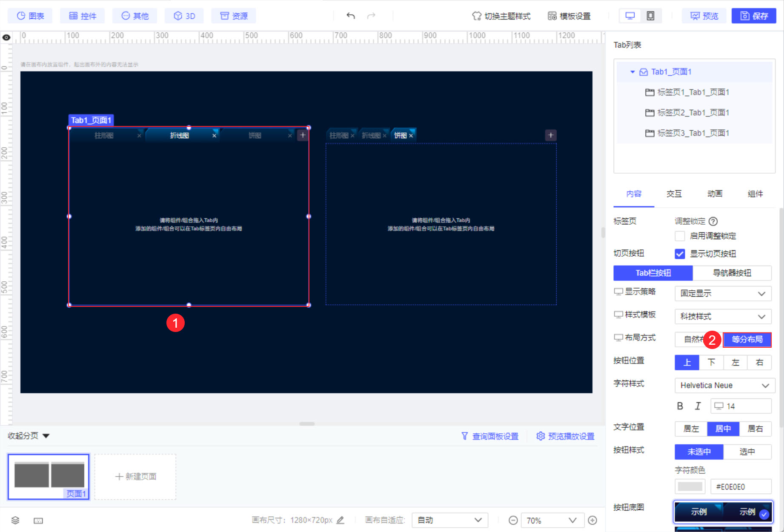Redo the last undone action

pyautogui.click(x=372, y=16)
